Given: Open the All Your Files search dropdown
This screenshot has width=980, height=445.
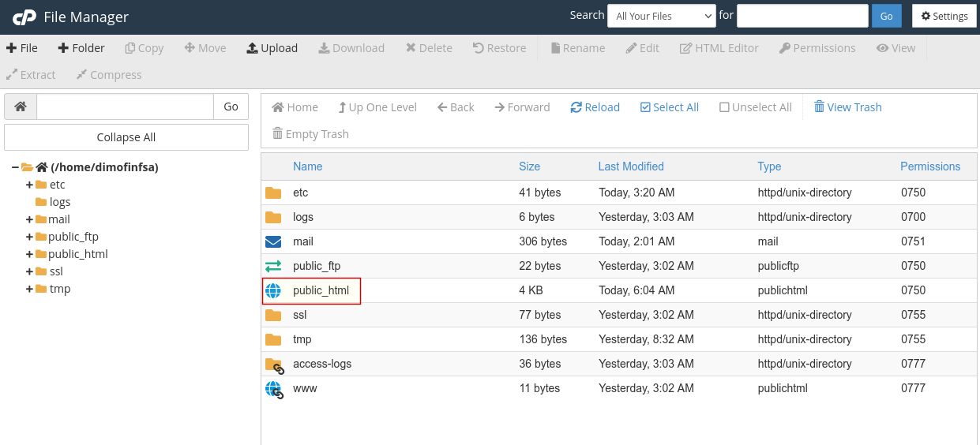Looking at the screenshot, I should tap(662, 16).
